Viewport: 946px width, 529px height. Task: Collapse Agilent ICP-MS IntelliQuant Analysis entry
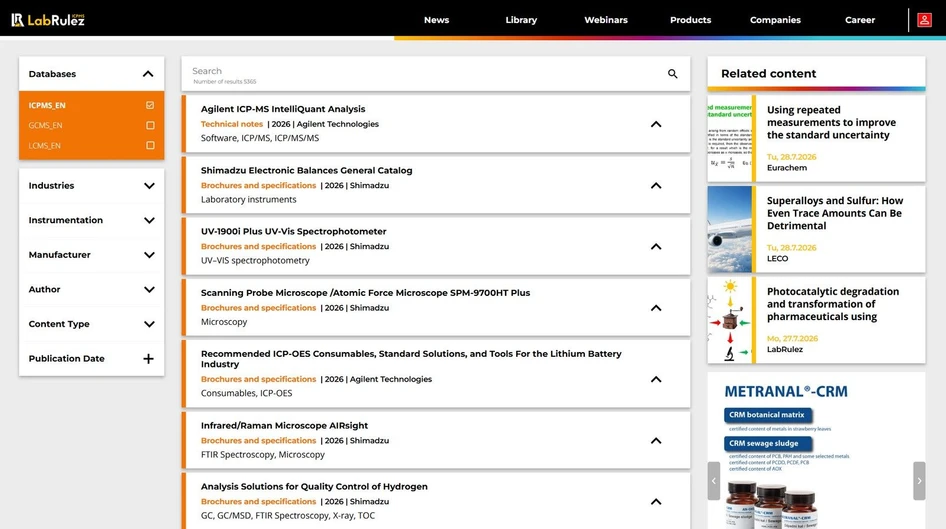pyautogui.click(x=656, y=124)
